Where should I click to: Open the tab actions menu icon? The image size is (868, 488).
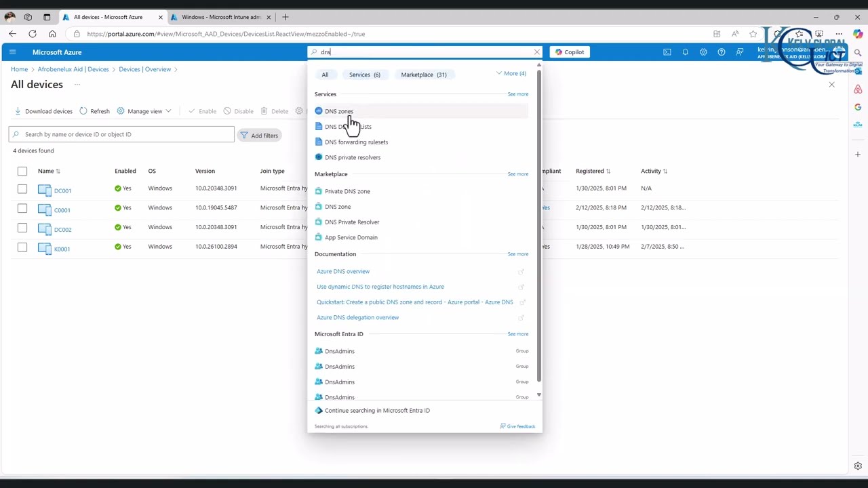click(47, 17)
